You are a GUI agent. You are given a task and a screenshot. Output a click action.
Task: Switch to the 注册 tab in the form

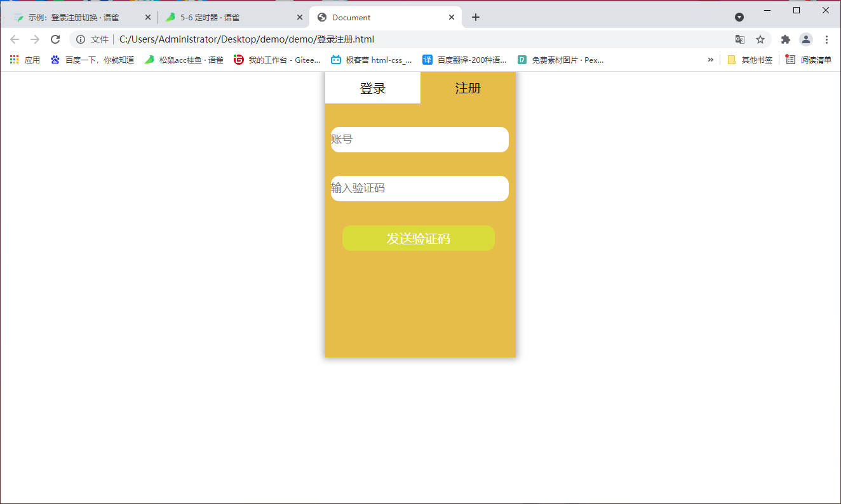[468, 88]
